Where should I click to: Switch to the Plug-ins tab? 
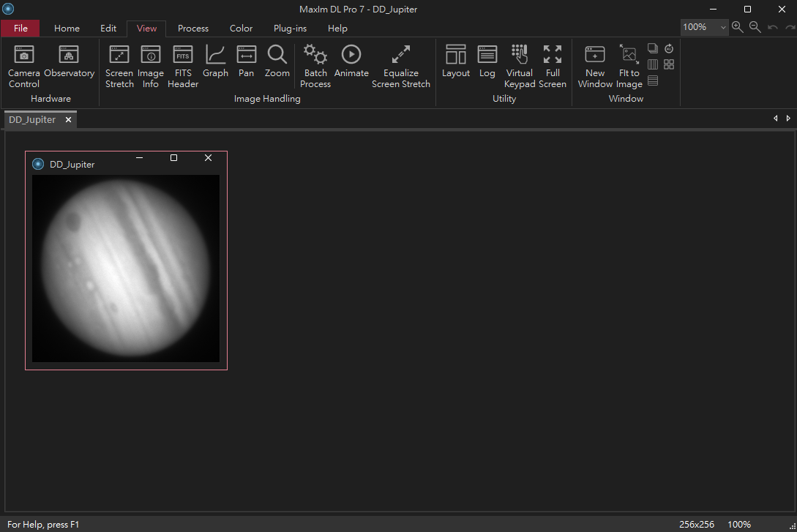[290, 29]
